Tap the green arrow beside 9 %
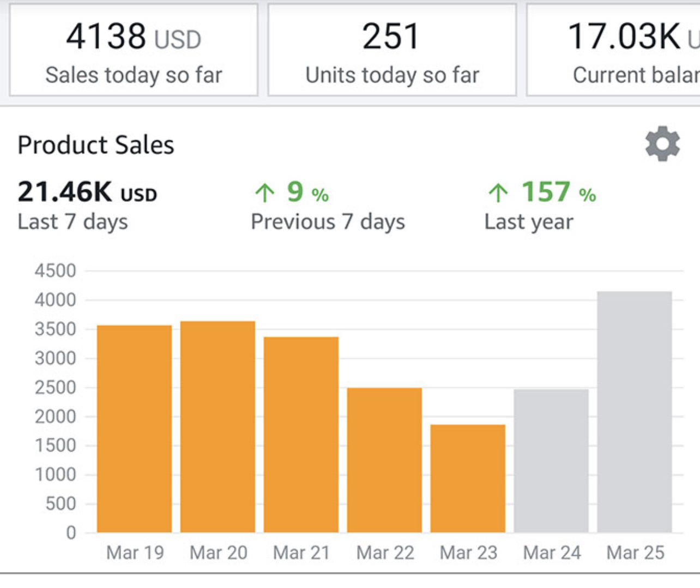This screenshot has width=700, height=588. point(265,193)
